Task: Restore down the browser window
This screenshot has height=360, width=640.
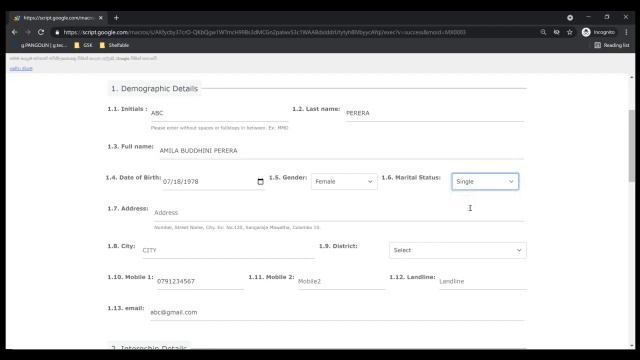Action: pyautogui.click(x=607, y=17)
